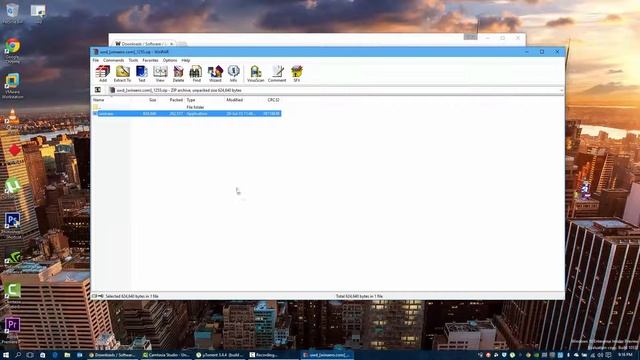
Task: Click the taskbar clock
Action: 624,355
